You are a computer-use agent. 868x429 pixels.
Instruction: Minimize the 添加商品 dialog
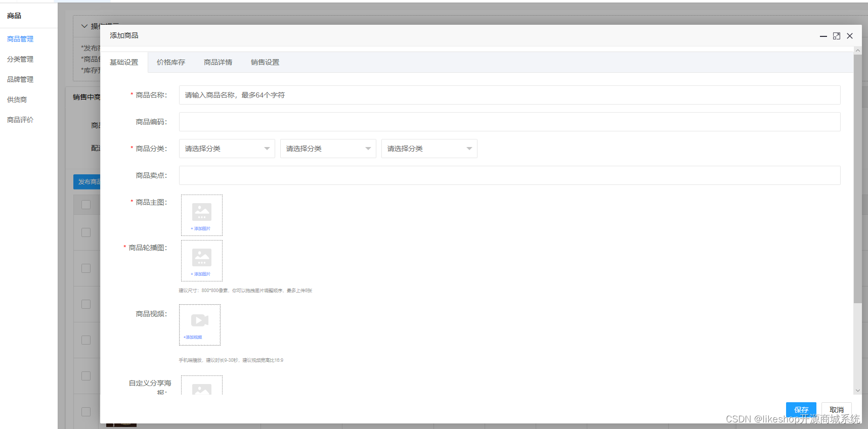pyautogui.click(x=823, y=36)
